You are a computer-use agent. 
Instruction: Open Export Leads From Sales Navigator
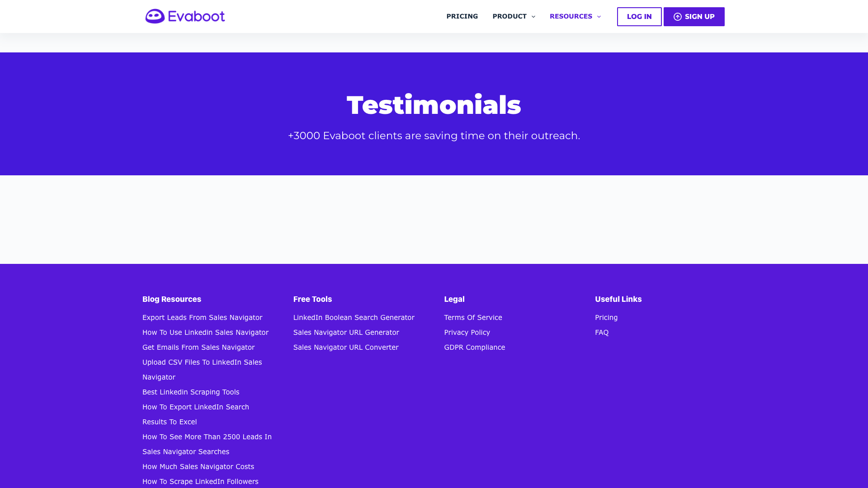(x=202, y=318)
